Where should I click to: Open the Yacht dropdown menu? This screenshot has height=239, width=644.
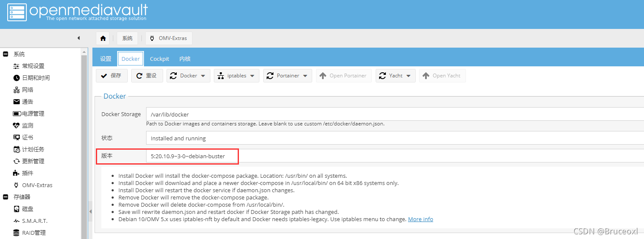pos(395,76)
